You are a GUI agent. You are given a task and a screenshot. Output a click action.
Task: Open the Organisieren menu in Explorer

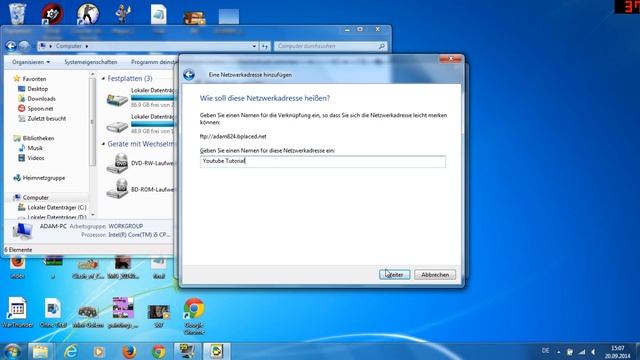point(31,62)
